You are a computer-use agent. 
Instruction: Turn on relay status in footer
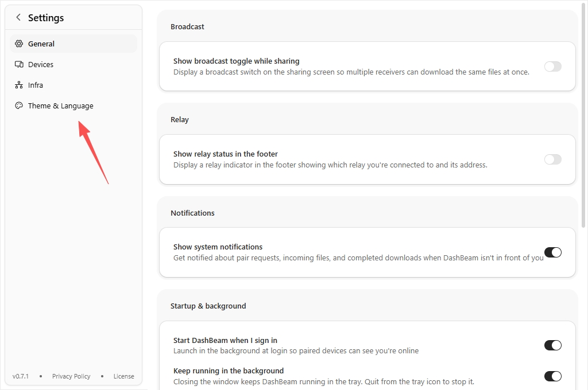553,159
